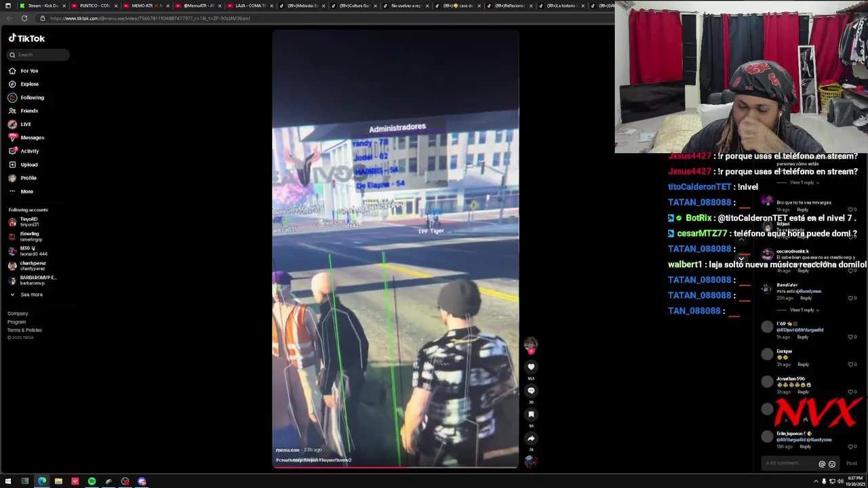Switch to the PUNTICO YouTube tab
The height and width of the screenshot is (488, 868).
(95, 5)
